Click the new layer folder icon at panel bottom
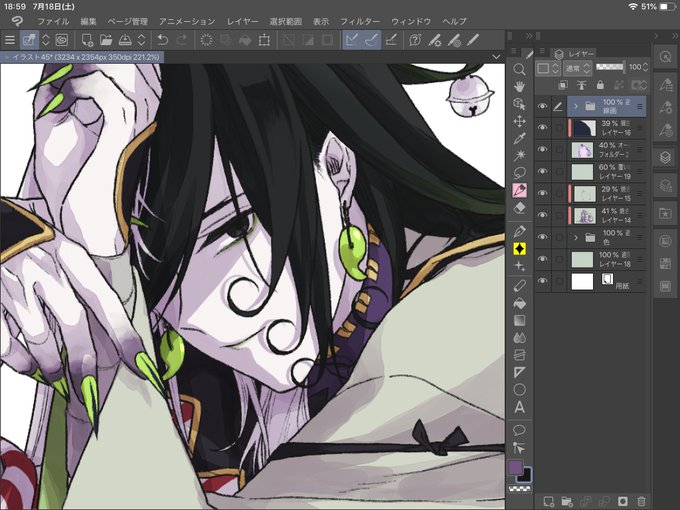The image size is (680, 510). click(567, 501)
